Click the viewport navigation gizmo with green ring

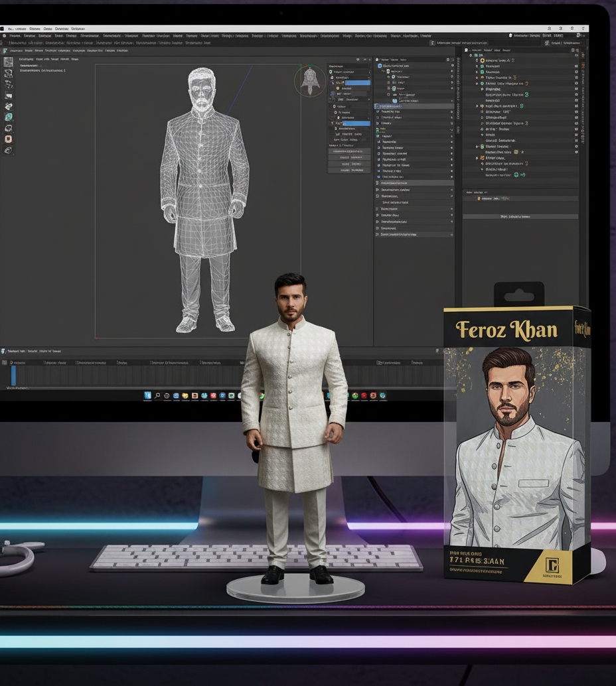309,81
